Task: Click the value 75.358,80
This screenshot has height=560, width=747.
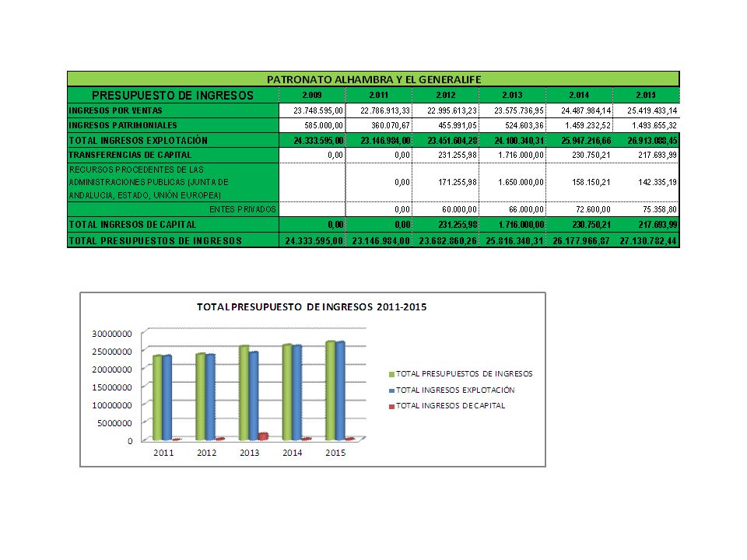Action: (x=660, y=209)
